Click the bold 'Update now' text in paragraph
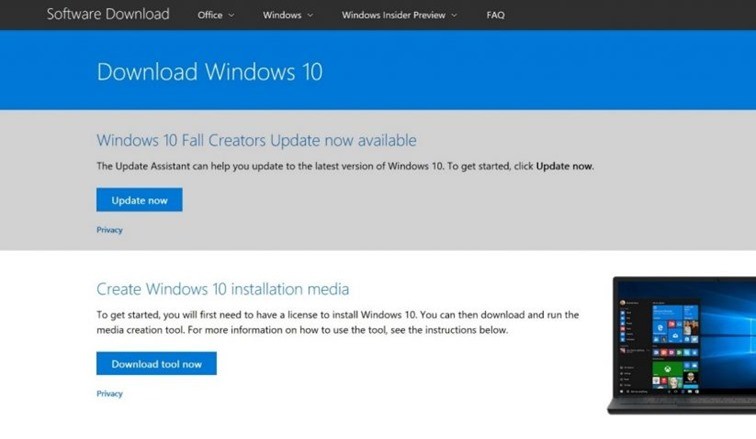756x439 pixels. click(x=564, y=166)
